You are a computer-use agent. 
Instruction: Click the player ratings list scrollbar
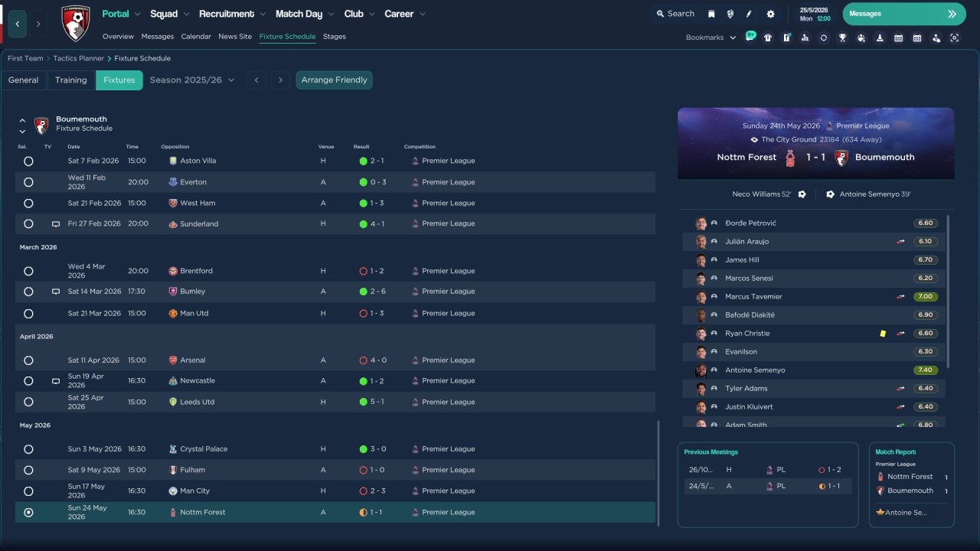[x=948, y=291]
